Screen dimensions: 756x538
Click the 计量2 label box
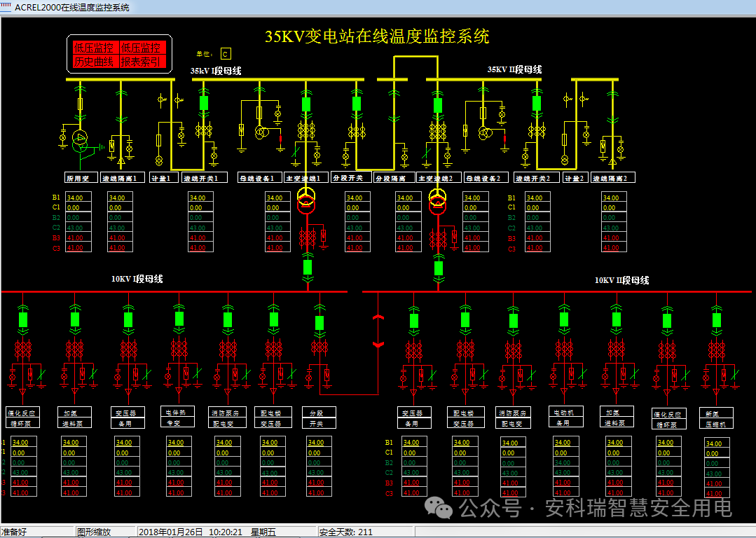tap(575, 177)
